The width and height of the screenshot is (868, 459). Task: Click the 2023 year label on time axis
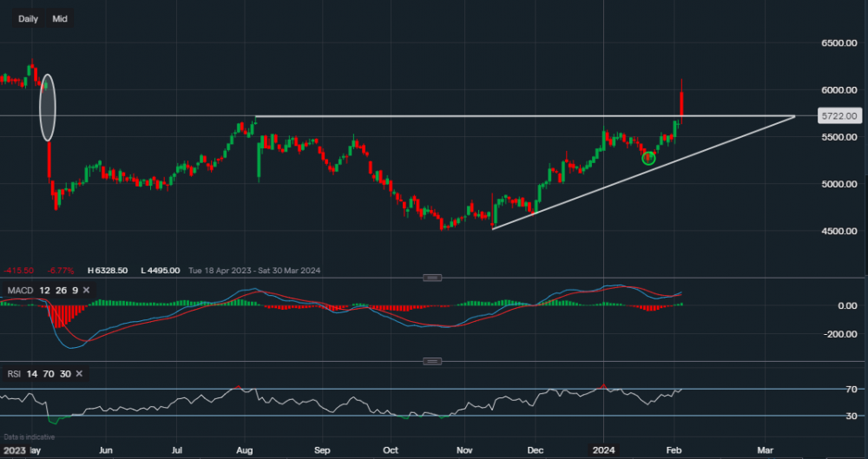coord(14,450)
